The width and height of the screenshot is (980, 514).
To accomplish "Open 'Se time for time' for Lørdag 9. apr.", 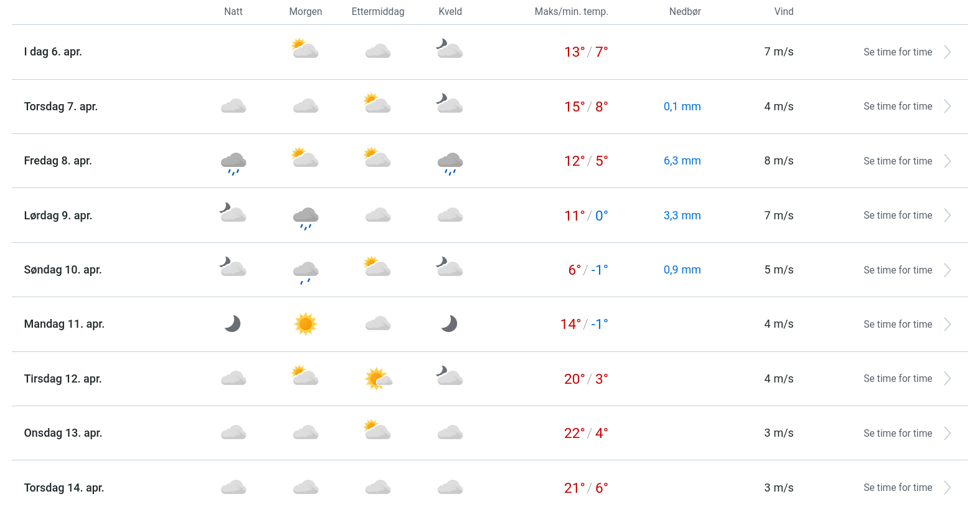I will (x=897, y=216).
